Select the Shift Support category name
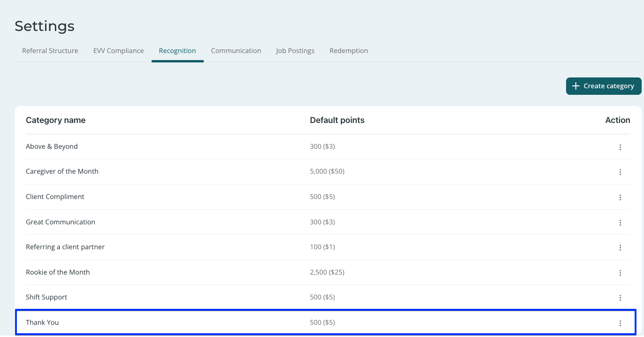This screenshot has height=337, width=644. (x=46, y=297)
